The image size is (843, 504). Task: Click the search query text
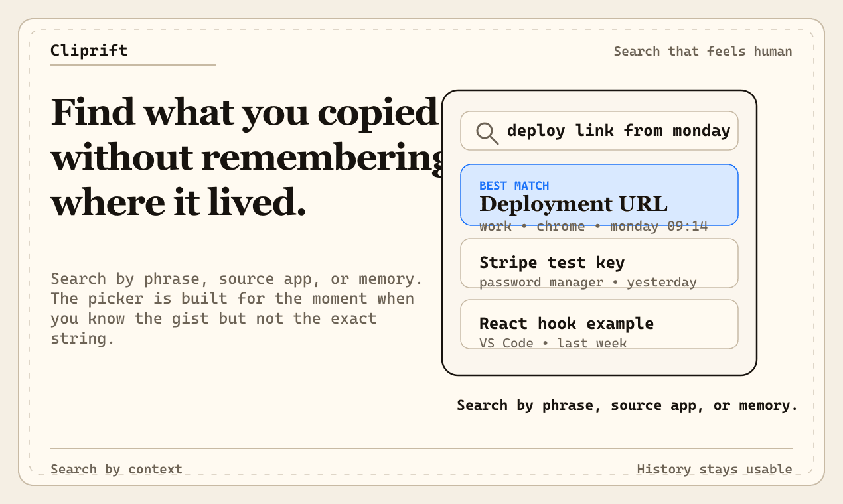click(618, 131)
